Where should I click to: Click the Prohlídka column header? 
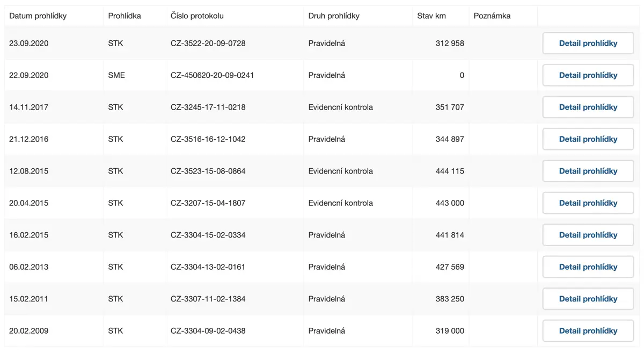click(x=125, y=16)
